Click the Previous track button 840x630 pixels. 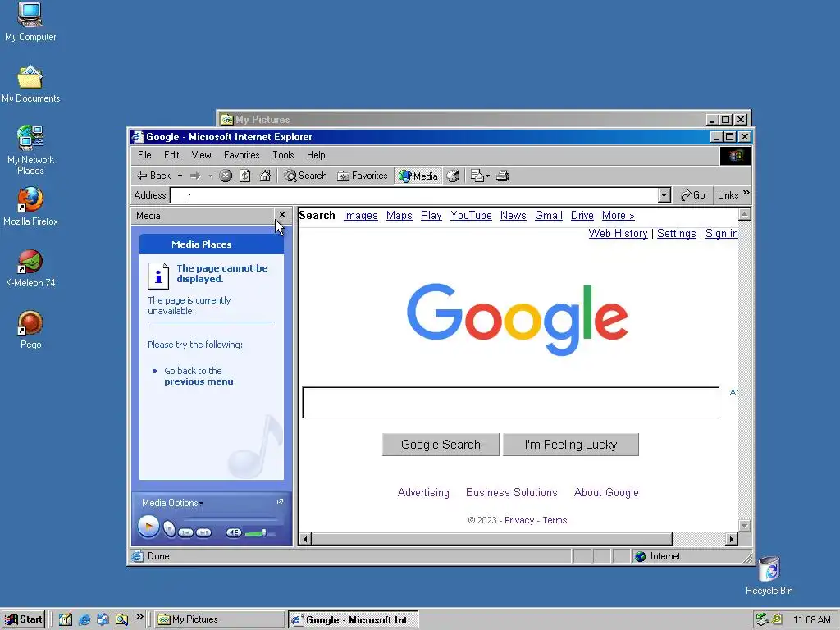coord(185,532)
